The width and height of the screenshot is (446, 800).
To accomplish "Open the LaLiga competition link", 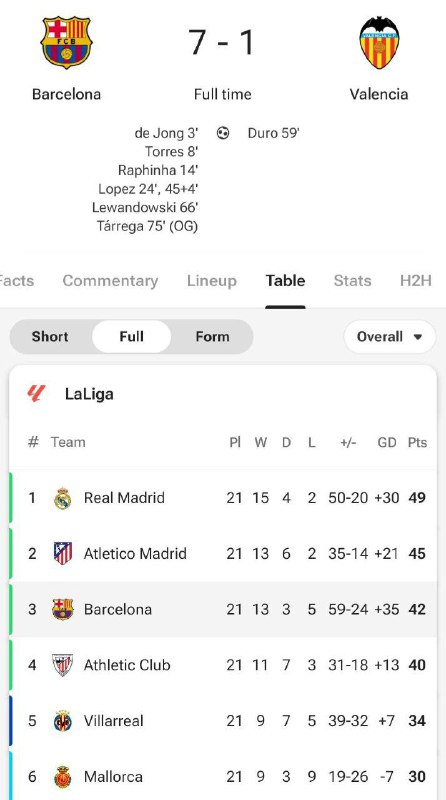I will [89, 394].
